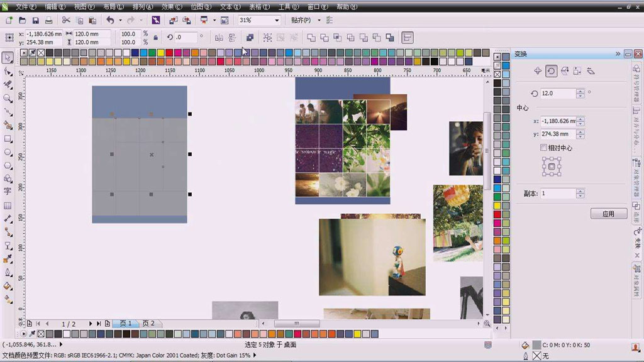
Task: Select the Text tool (字)
Action: (x=8, y=191)
